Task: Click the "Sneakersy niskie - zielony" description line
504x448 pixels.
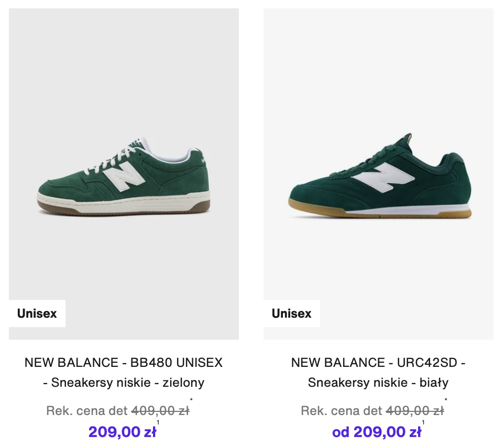Action: [x=124, y=383]
